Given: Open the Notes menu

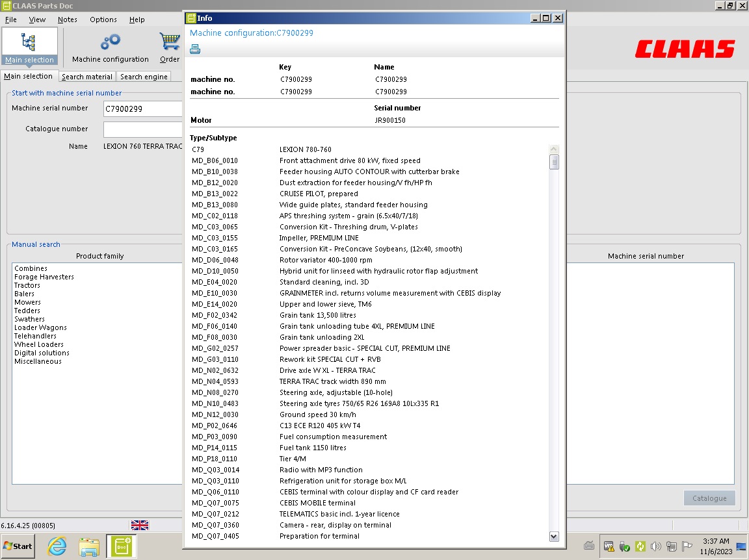Looking at the screenshot, I should point(68,19).
